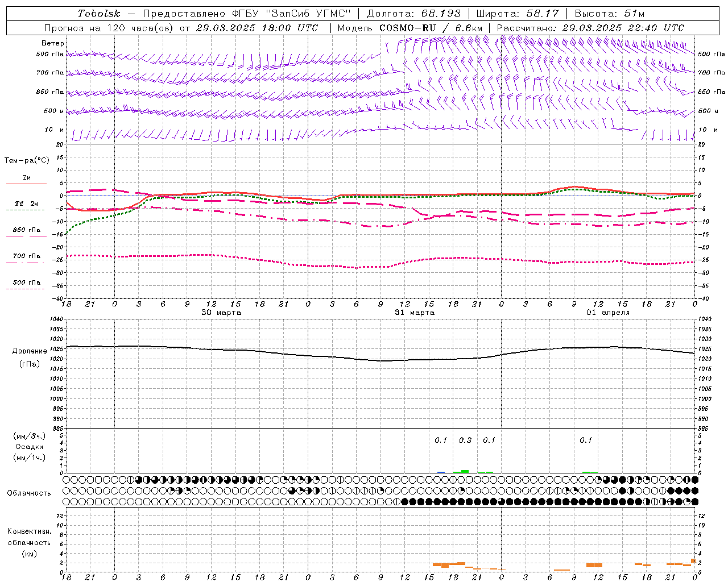The height and width of the screenshot is (582, 728).
Task: Click the tallest green precipitation bar under 0.3
Action: tap(465, 471)
